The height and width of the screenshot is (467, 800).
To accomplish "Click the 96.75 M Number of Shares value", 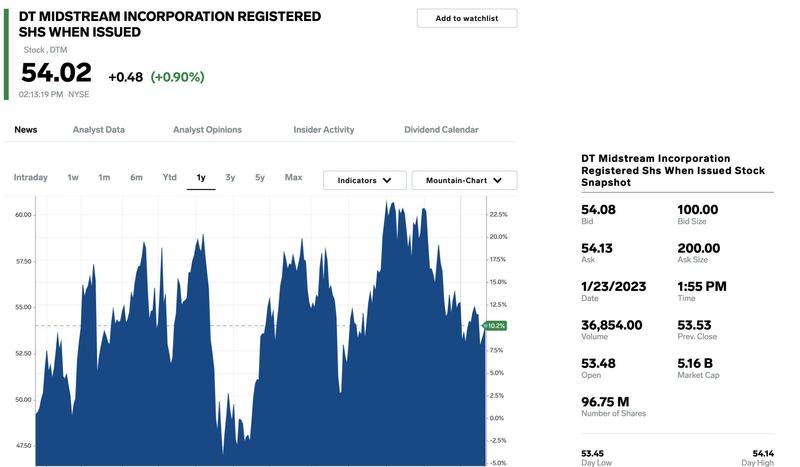I will pos(605,402).
